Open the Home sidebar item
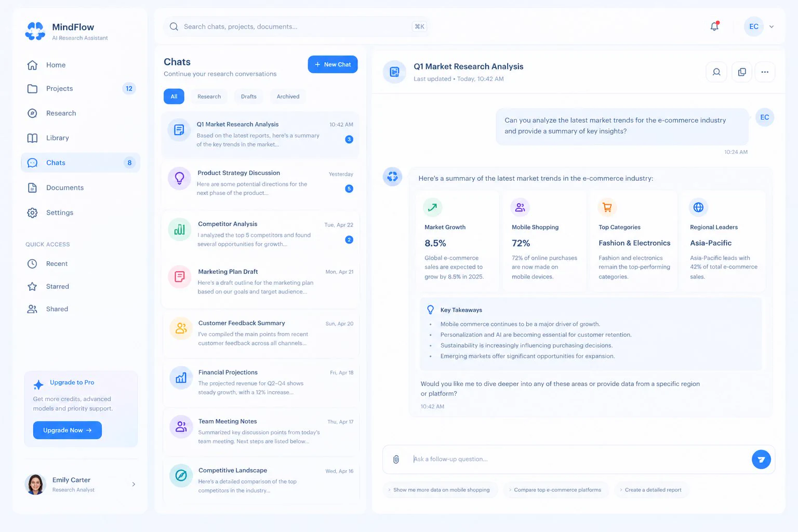The image size is (798, 532). [81, 65]
